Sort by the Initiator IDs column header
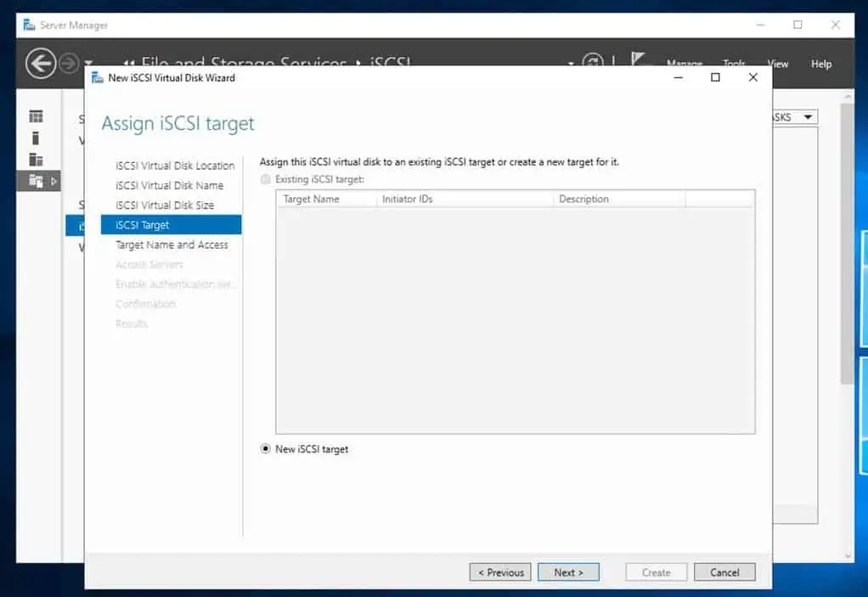This screenshot has height=597, width=868. coord(465,200)
